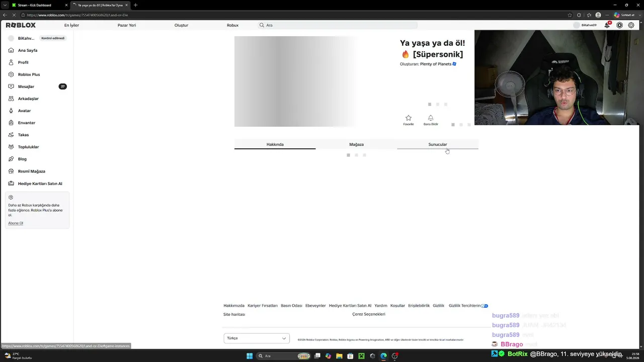Open Hakkımızda footer link

click(234, 306)
